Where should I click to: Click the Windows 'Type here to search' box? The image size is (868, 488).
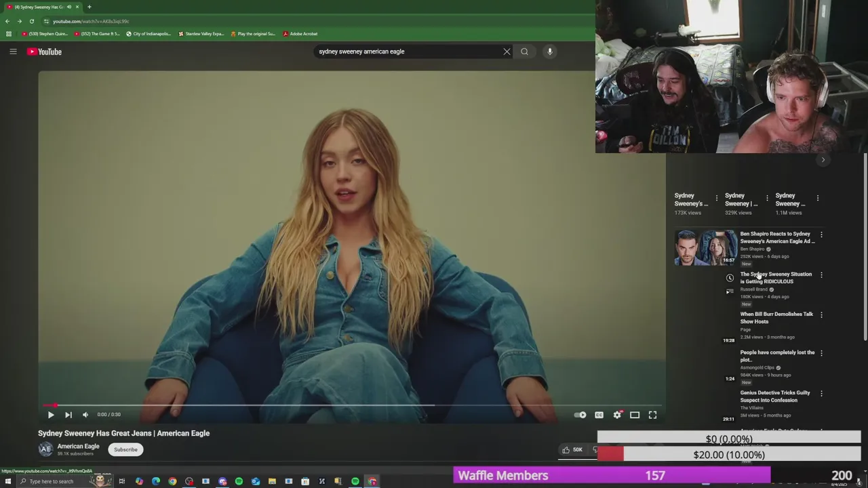coord(64,481)
